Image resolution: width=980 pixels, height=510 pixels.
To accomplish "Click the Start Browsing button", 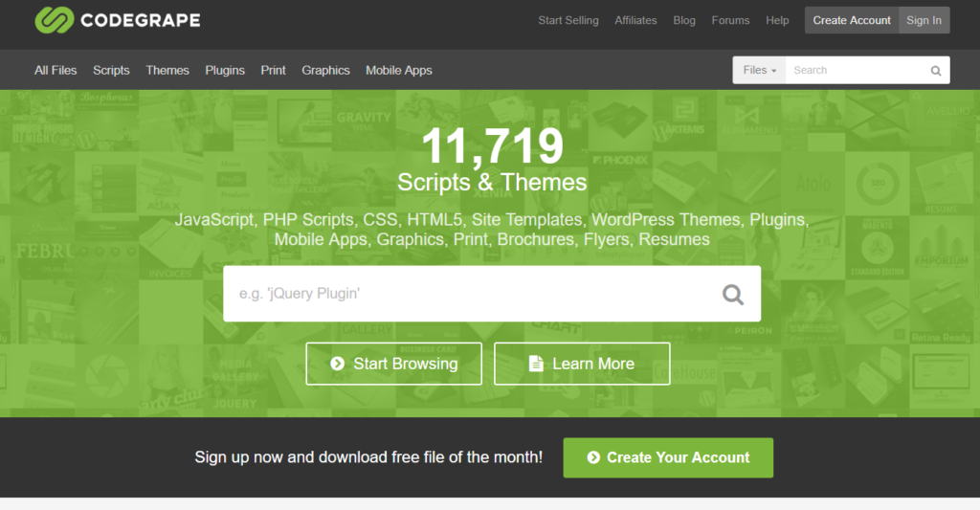I will click(x=393, y=364).
